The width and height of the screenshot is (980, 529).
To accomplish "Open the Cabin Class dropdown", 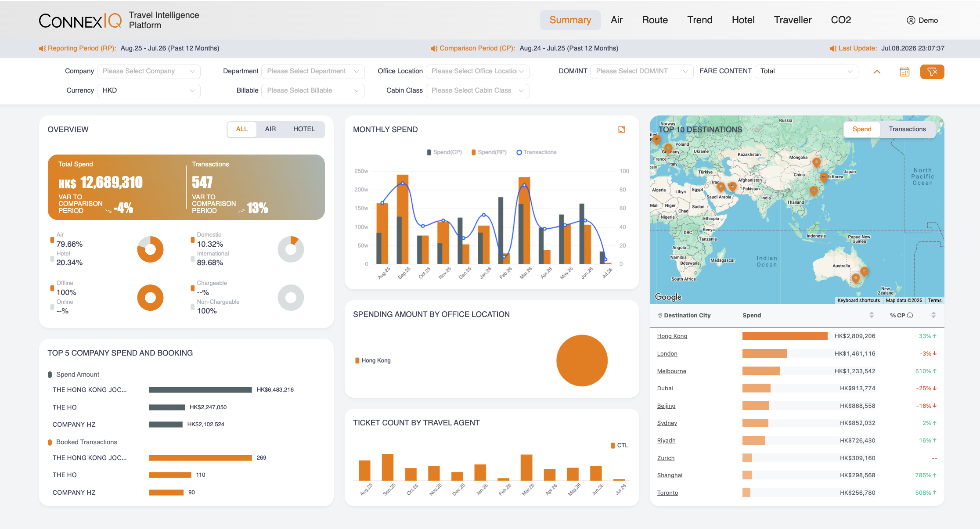I will [x=478, y=90].
